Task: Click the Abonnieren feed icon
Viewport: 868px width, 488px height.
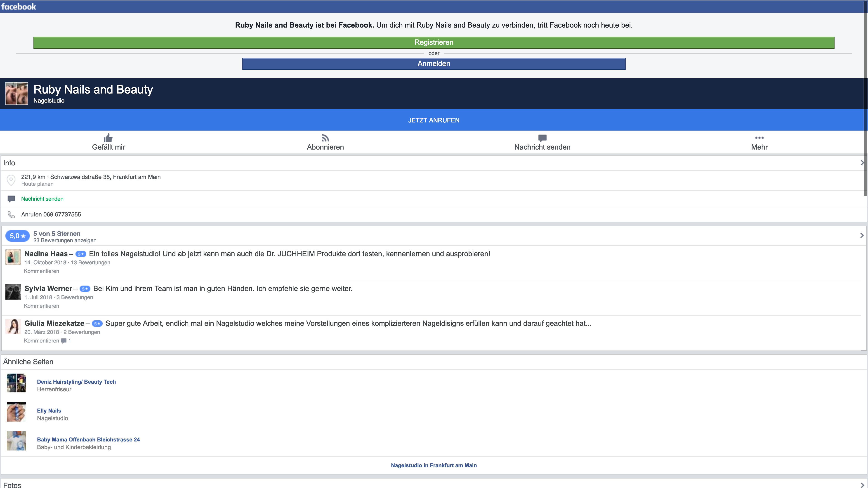Action: tap(325, 138)
